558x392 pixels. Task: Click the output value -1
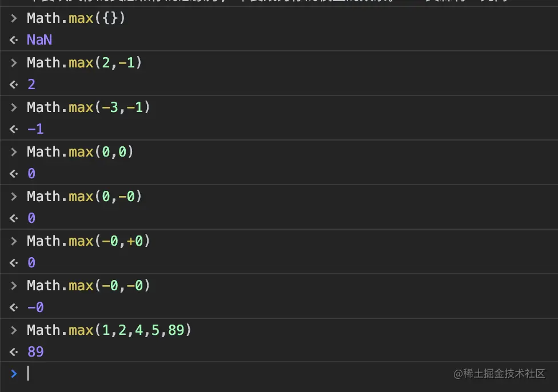(35, 129)
